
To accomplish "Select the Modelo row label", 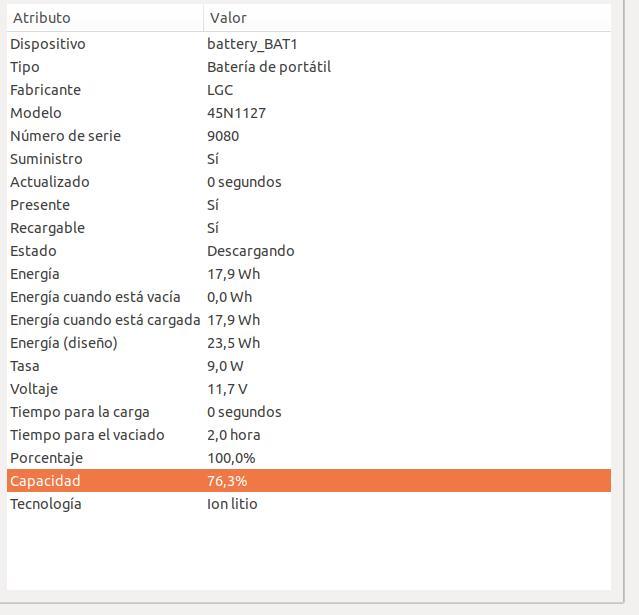I will pos(36,113).
